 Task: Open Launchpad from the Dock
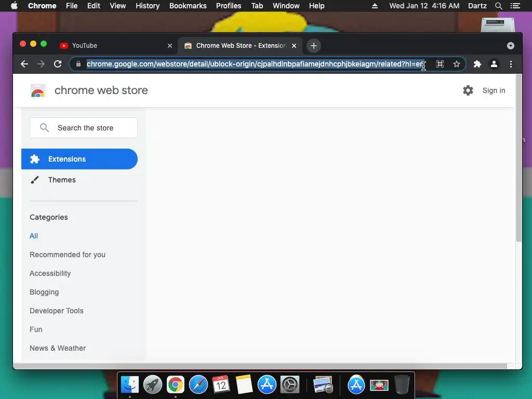click(x=153, y=385)
